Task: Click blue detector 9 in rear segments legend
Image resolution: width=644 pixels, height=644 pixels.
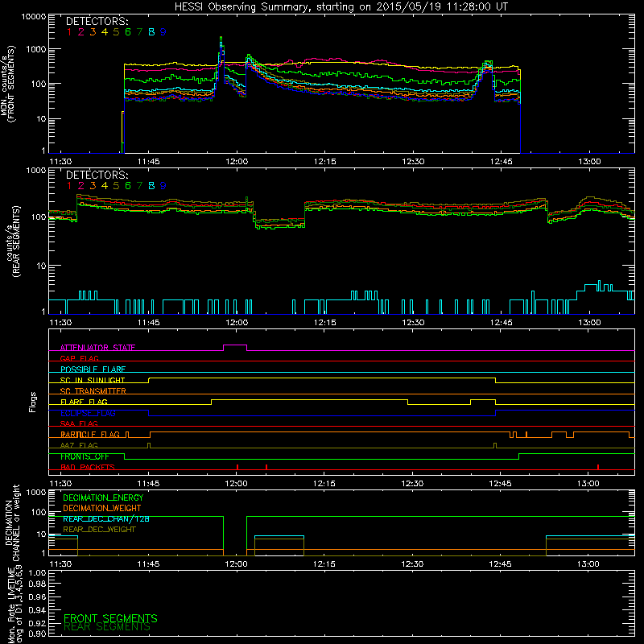Action: click(163, 186)
